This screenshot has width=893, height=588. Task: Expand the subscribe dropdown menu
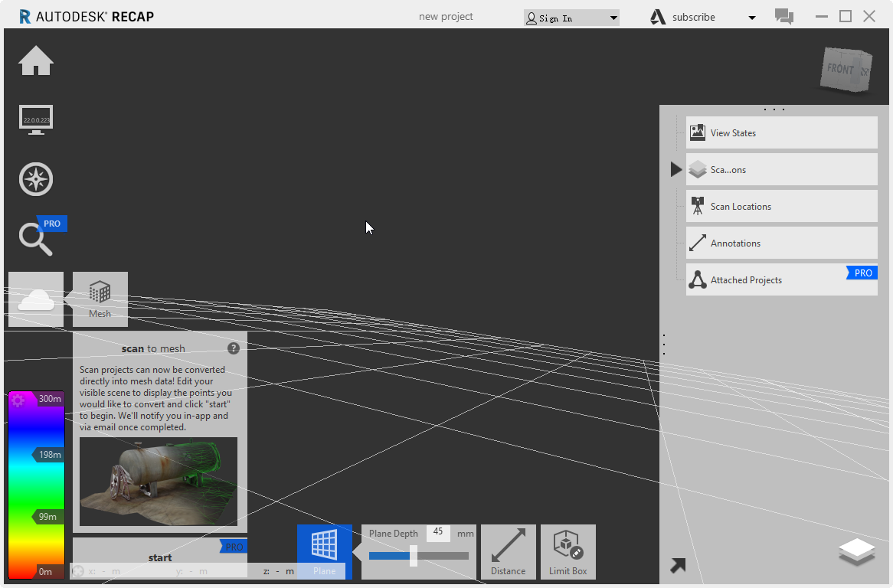coord(751,17)
